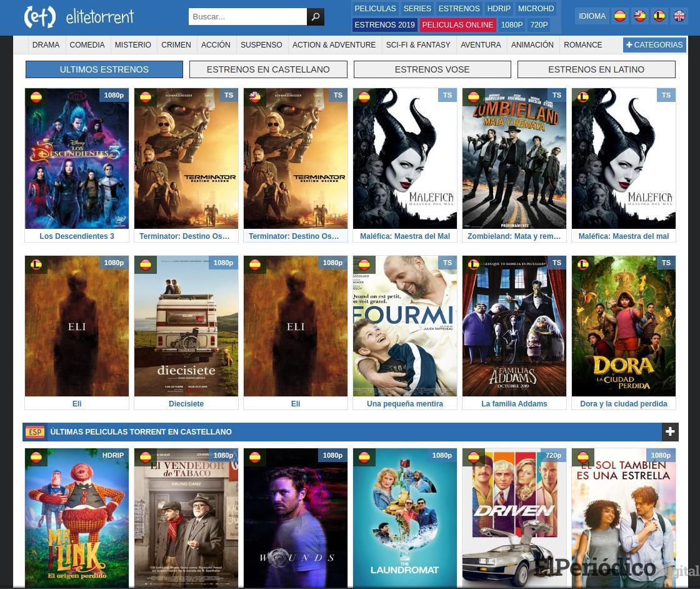
Task: Filter by 1080P quality
Action: pyautogui.click(x=512, y=25)
